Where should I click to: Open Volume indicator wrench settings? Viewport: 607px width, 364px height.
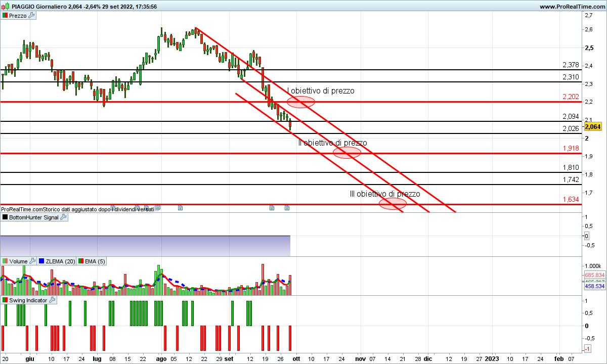[32, 261]
